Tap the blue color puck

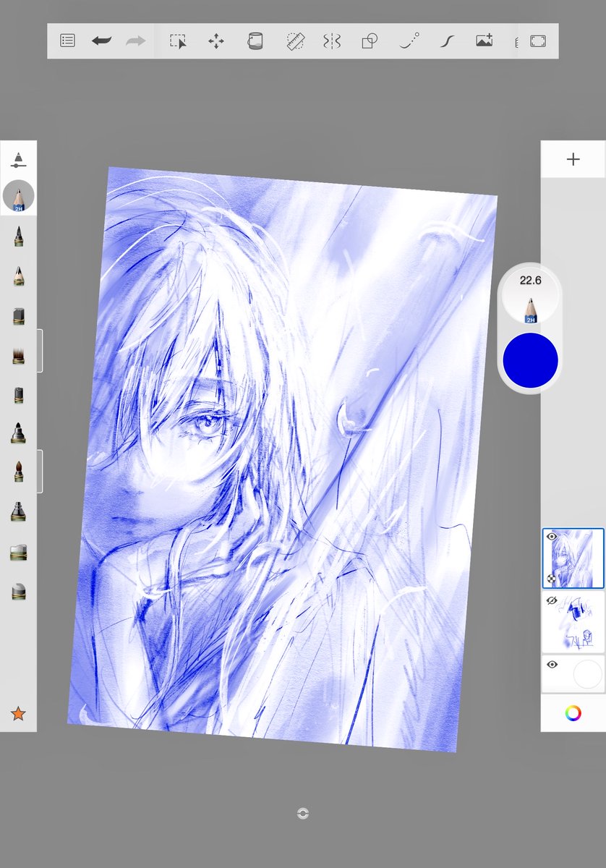530,360
